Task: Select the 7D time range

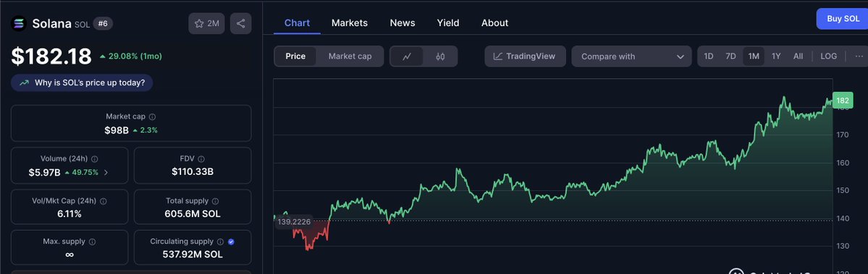Action: click(x=730, y=56)
